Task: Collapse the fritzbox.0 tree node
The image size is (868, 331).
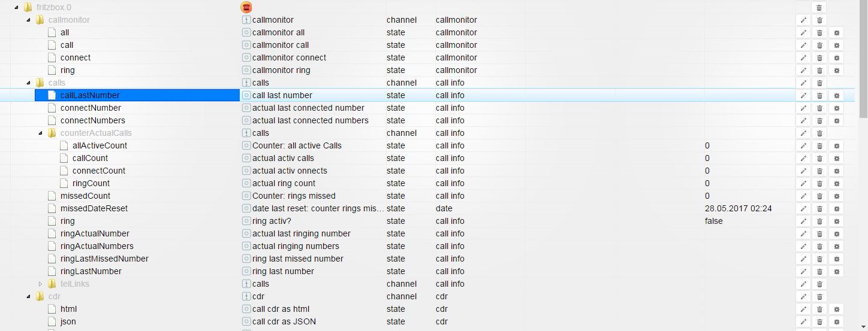Action: [16, 7]
